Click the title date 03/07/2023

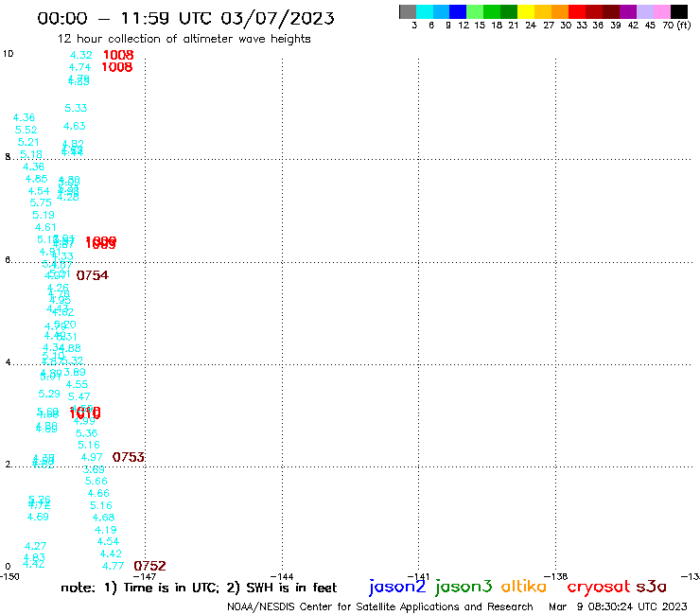click(277, 18)
